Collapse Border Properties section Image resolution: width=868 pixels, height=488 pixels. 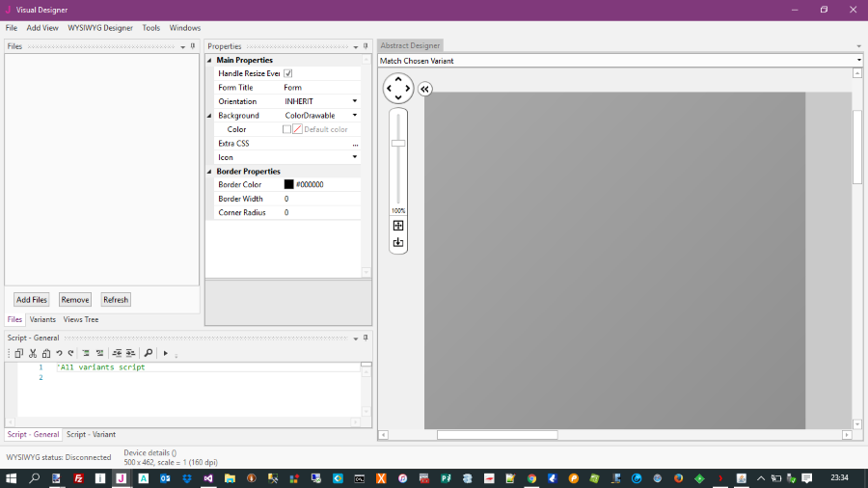[210, 172]
